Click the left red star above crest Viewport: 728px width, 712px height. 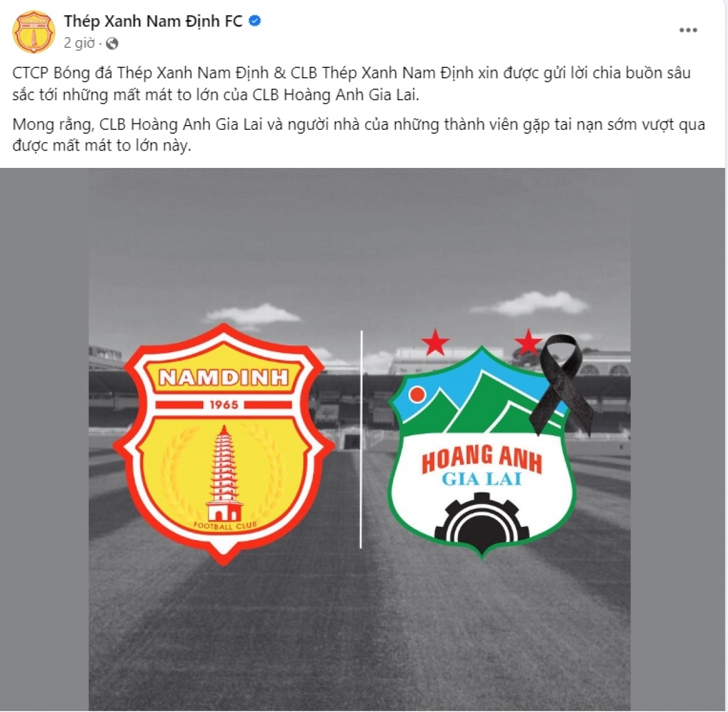[x=435, y=343]
